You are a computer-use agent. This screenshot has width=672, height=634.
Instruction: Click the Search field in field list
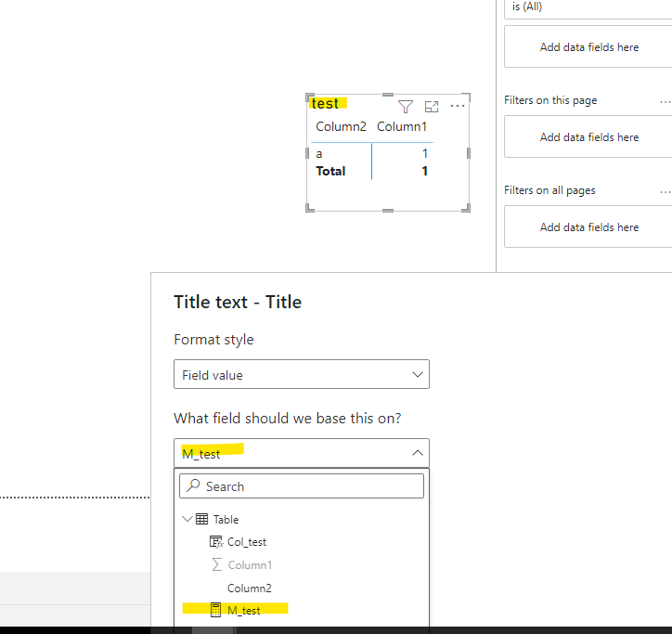point(302,486)
